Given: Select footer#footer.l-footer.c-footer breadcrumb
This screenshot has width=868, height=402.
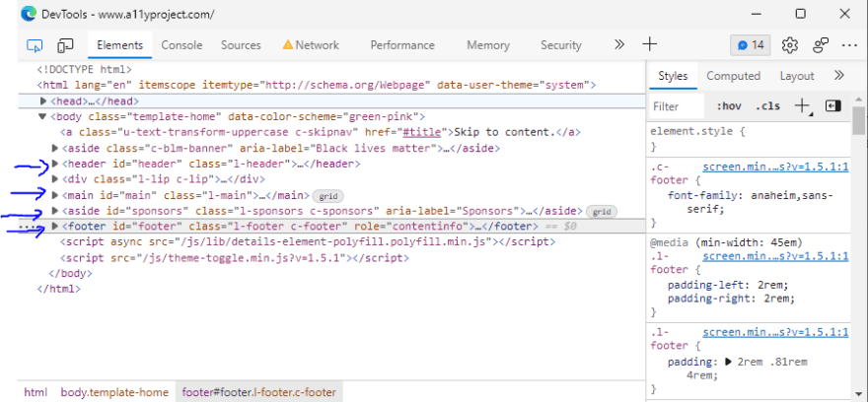Looking at the screenshot, I should pos(259,392).
